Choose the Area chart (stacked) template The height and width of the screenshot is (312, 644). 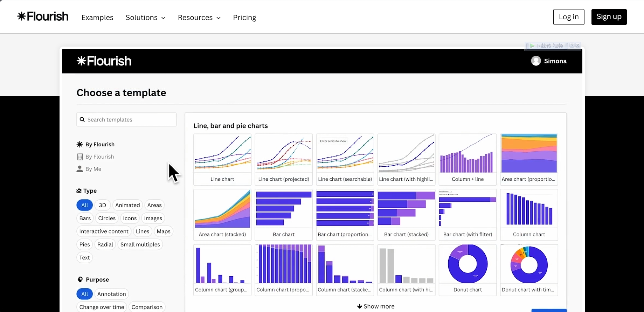[222, 215]
